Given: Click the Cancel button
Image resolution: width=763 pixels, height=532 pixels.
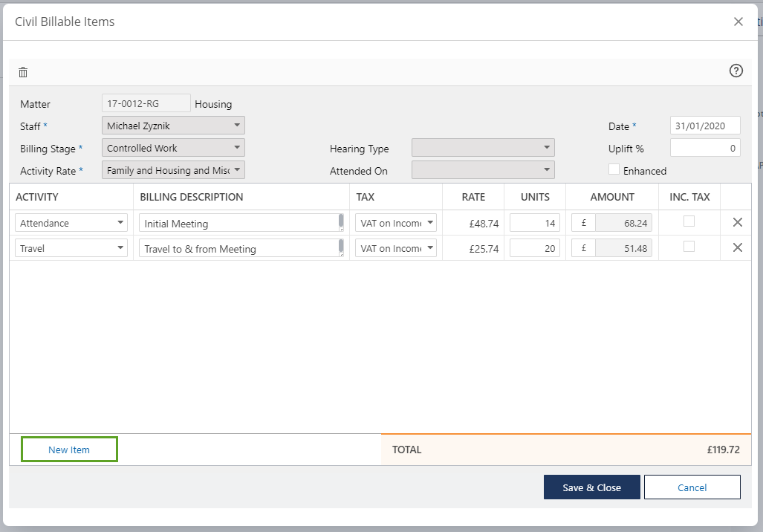Looking at the screenshot, I should [692, 487].
